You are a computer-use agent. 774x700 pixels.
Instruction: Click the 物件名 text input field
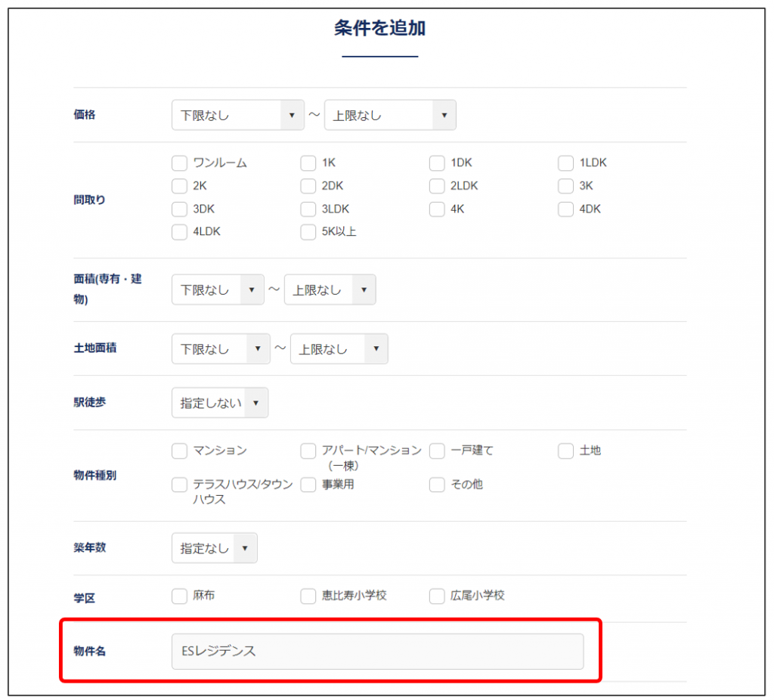coord(377,652)
